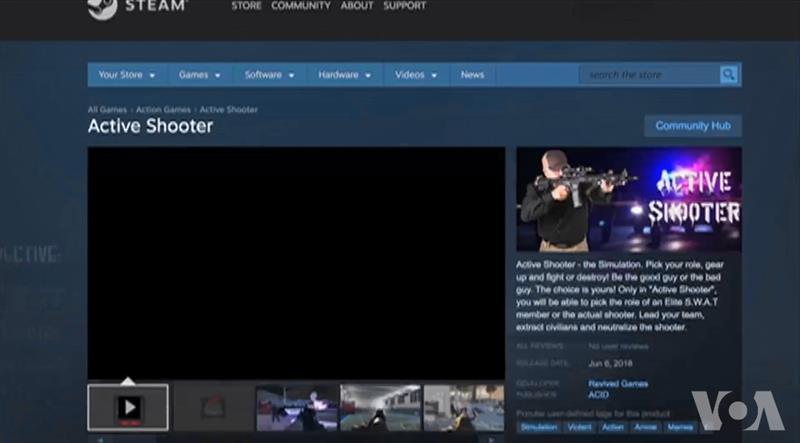
Task: Open the third screenshot thumbnail
Action: (x=297, y=407)
